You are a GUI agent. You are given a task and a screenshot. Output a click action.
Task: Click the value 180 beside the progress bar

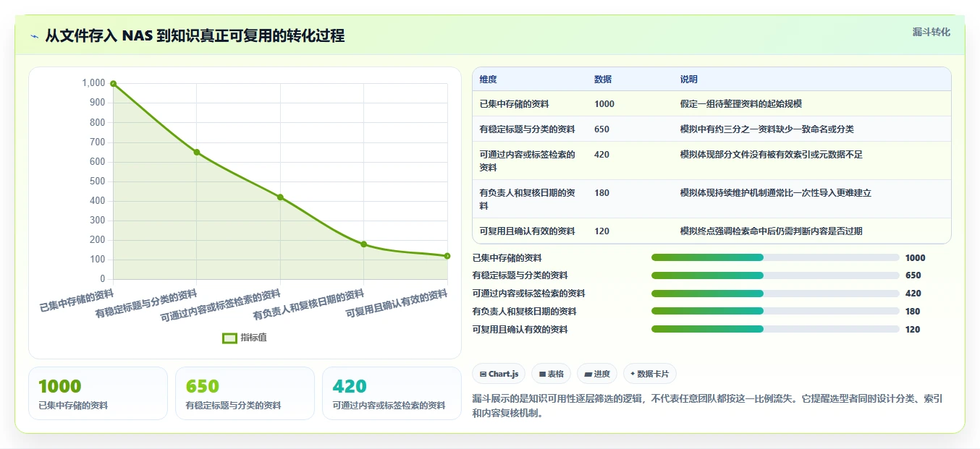[913, 312]
